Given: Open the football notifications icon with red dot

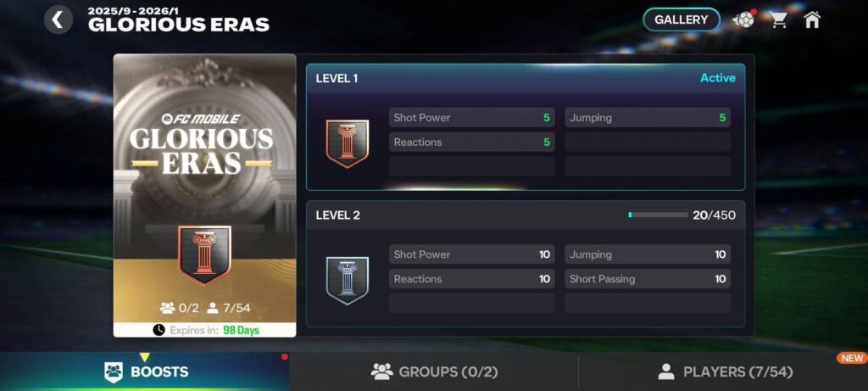Looking at the screenshot, I should [744, 20].
